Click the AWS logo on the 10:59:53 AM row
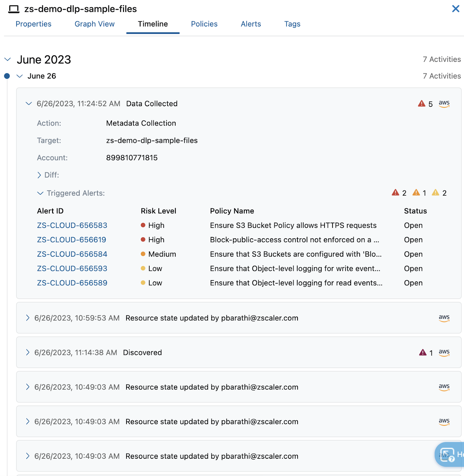Viewport: 464px width, 476px height. pyautogui.click(x=444, y=318)
